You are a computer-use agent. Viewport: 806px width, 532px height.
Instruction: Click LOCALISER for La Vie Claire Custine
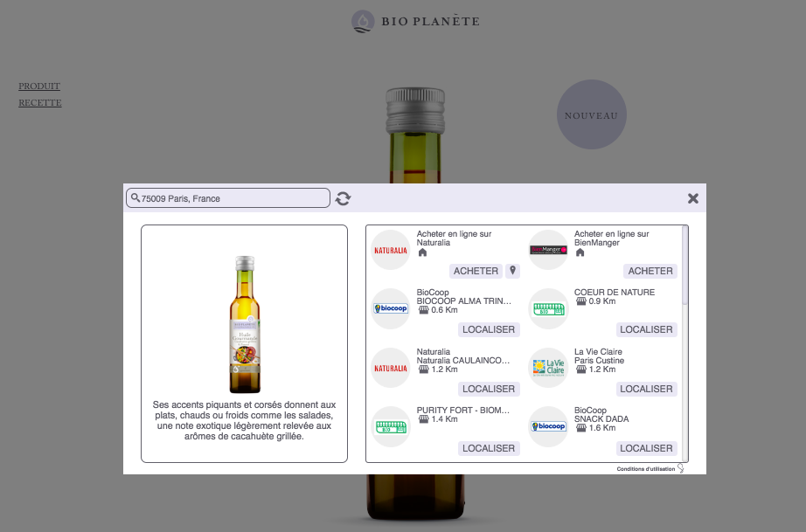coord(646,389)
